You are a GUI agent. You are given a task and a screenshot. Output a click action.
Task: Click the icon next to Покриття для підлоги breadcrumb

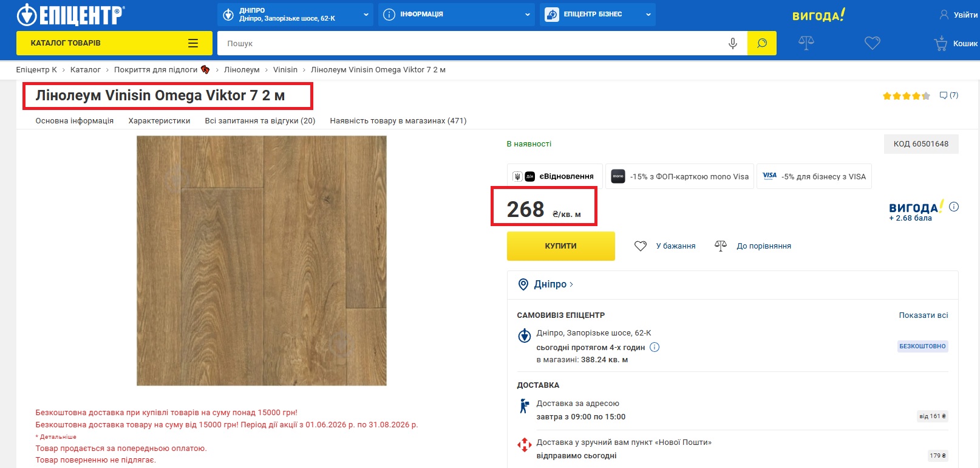pyautogui.click(x=205, y=70)
